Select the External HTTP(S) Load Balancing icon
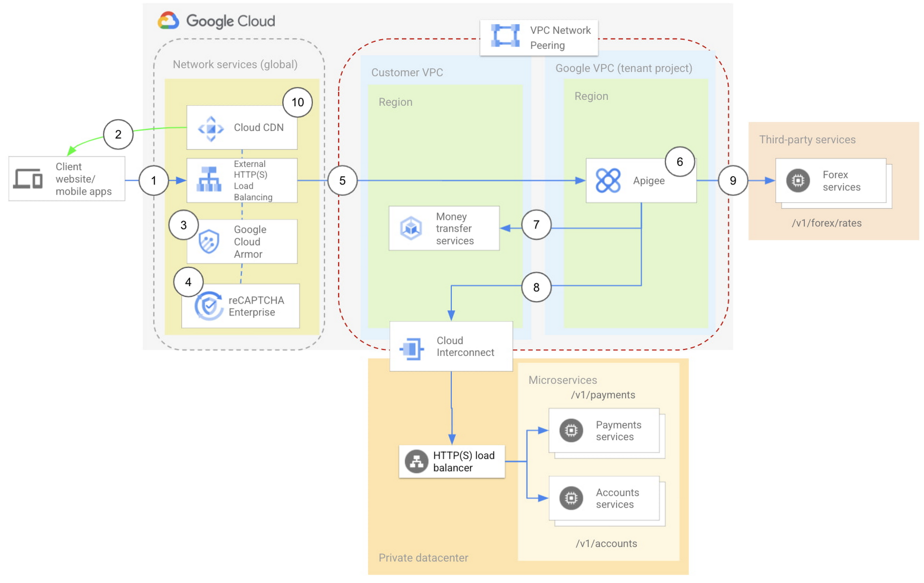924x583 pixels. tap(209, 179)
